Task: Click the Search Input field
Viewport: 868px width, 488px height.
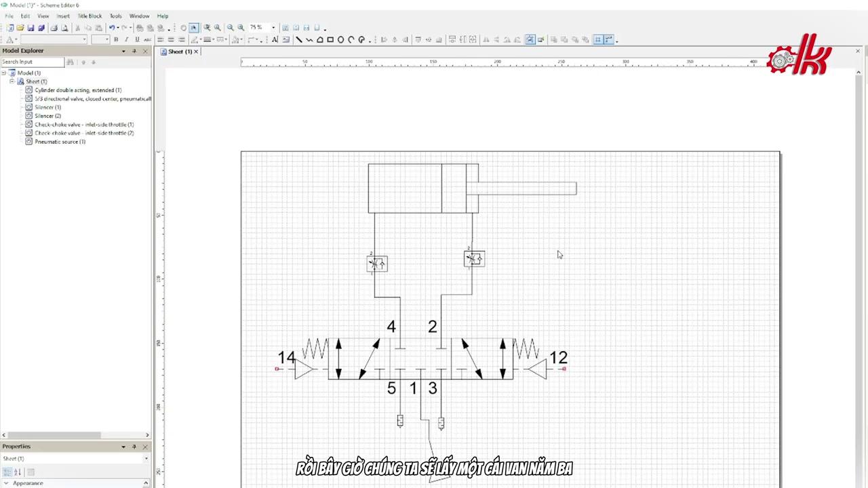Action: click(x=32, y=62)
